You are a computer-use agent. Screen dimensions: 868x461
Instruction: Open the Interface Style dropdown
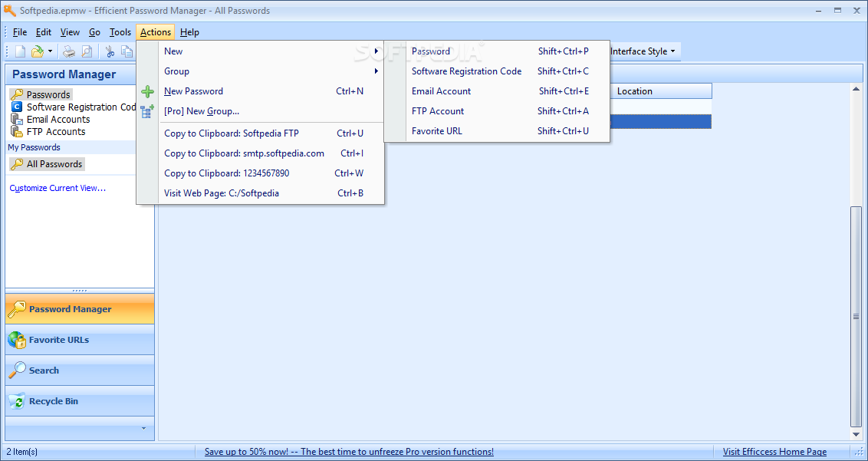pyautogui.click(x=643, y=51)
